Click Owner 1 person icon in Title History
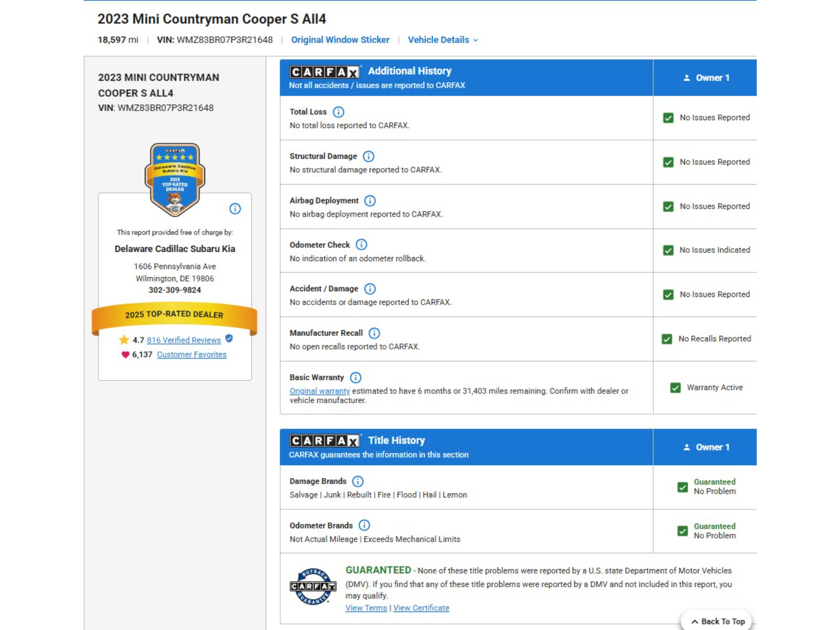 click(x=687, y=447)
